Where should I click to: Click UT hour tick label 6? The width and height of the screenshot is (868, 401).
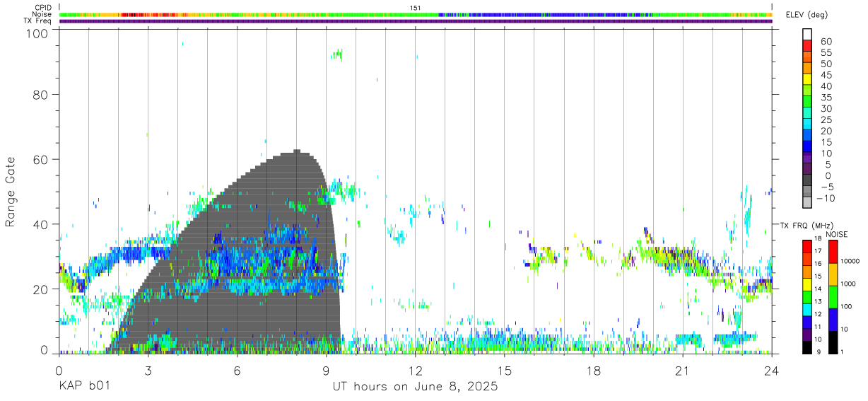pyautogui.click(x=237, y=370)
